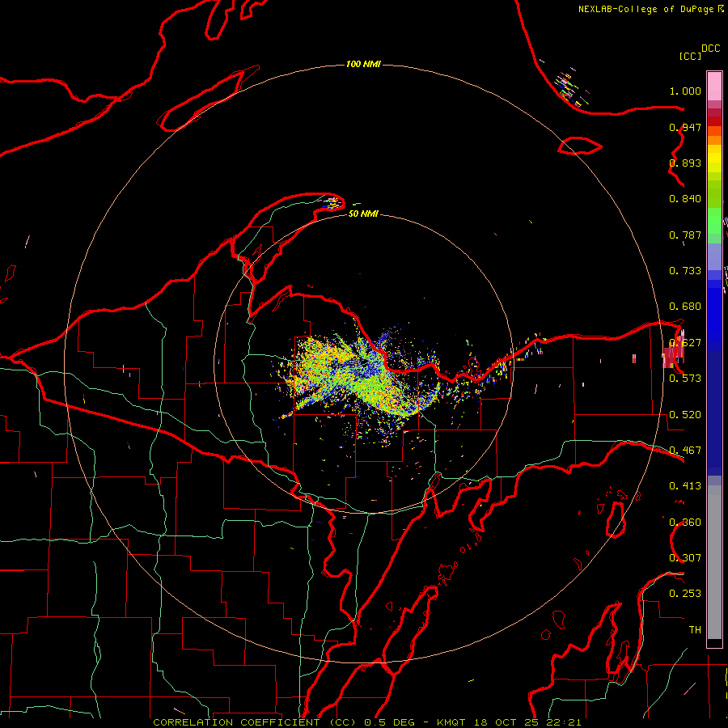Select the 0.253 scale value
Screen dimensions: 728x728
(685, 594)
